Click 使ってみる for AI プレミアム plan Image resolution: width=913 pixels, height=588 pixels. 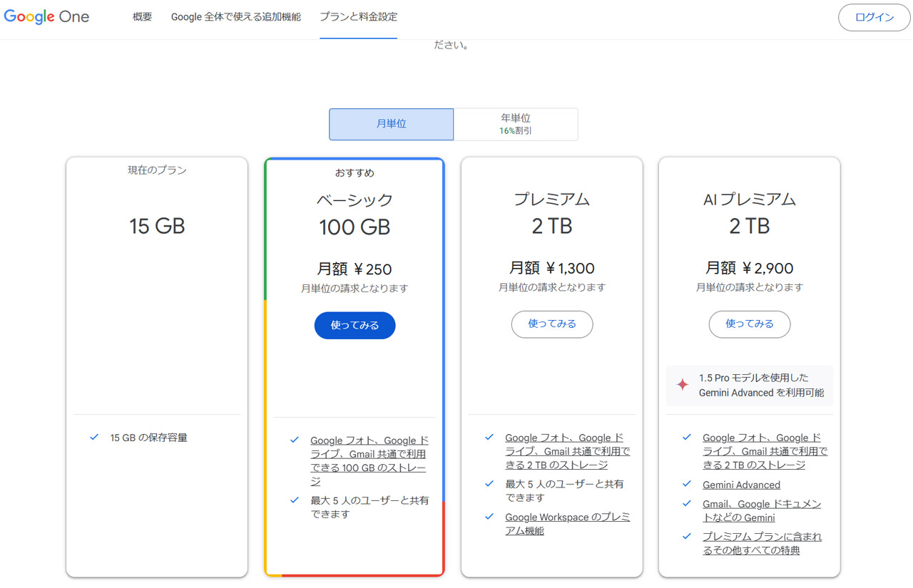click(x=750, y=324)
